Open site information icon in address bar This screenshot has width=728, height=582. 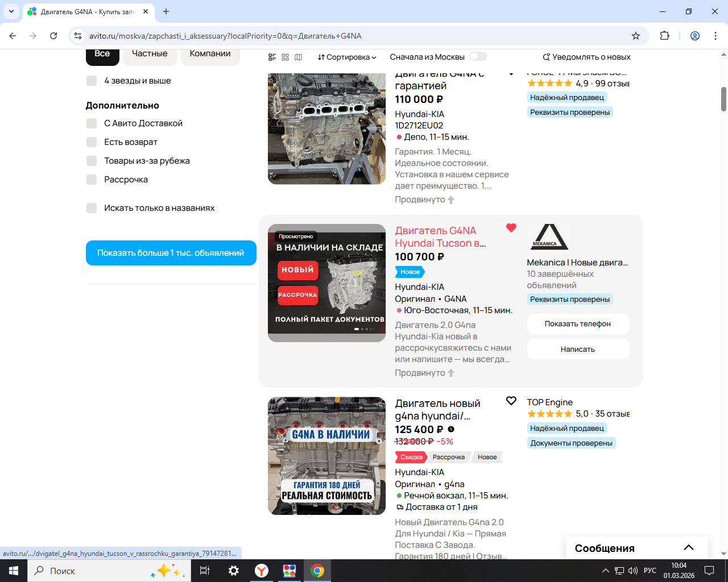(x=78, y=36)
